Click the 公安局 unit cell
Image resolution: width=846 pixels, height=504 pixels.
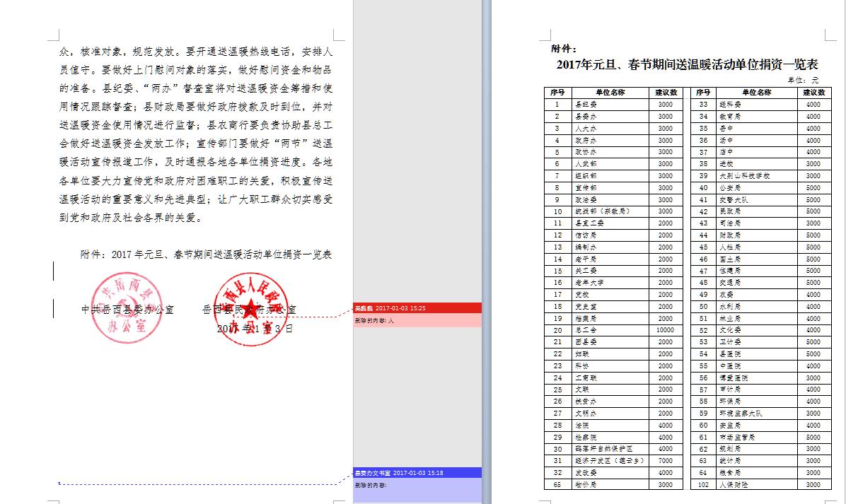pyautogui.click(x=756, y=187)
